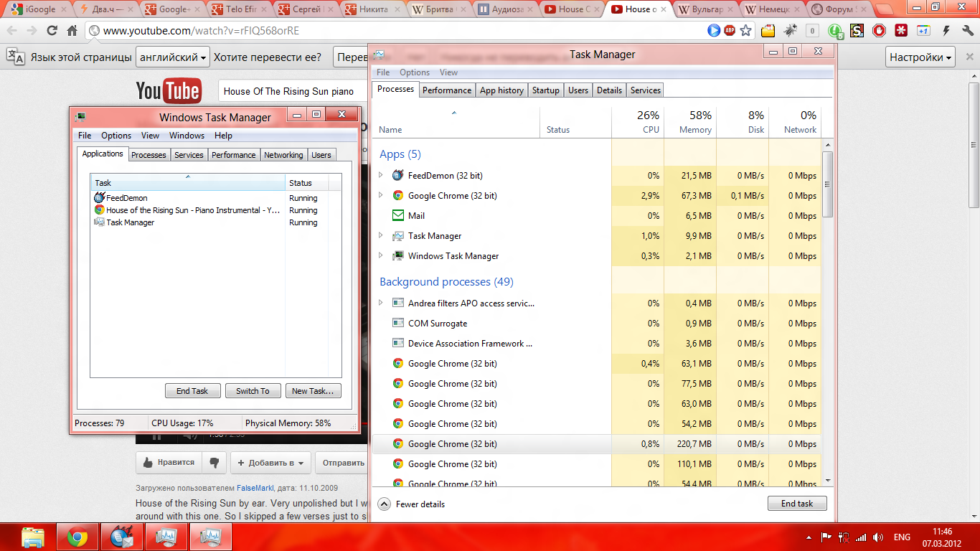Open View menu in new Task Manager
The width and height of the screenshot is (980, 551).
(448, 72)
